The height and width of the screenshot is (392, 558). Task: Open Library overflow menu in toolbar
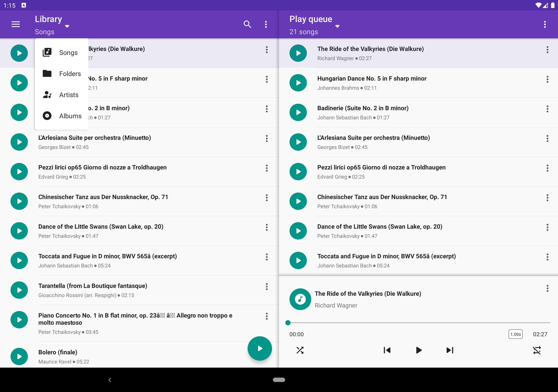pos(266,24)
